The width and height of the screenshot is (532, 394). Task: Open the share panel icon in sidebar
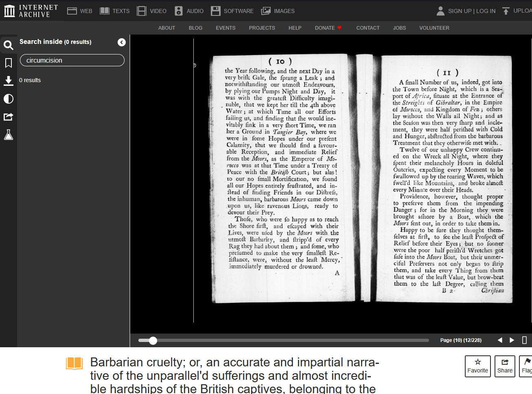[9, 117]
